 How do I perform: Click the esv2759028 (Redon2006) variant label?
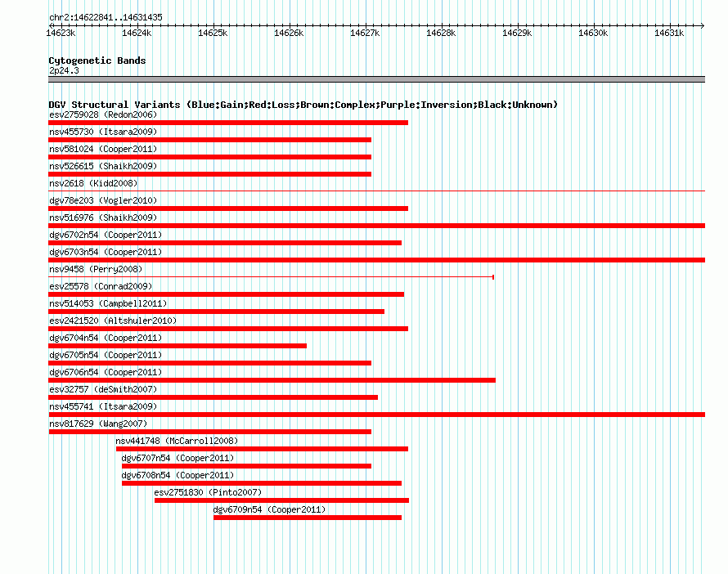(x=103, y=114)
